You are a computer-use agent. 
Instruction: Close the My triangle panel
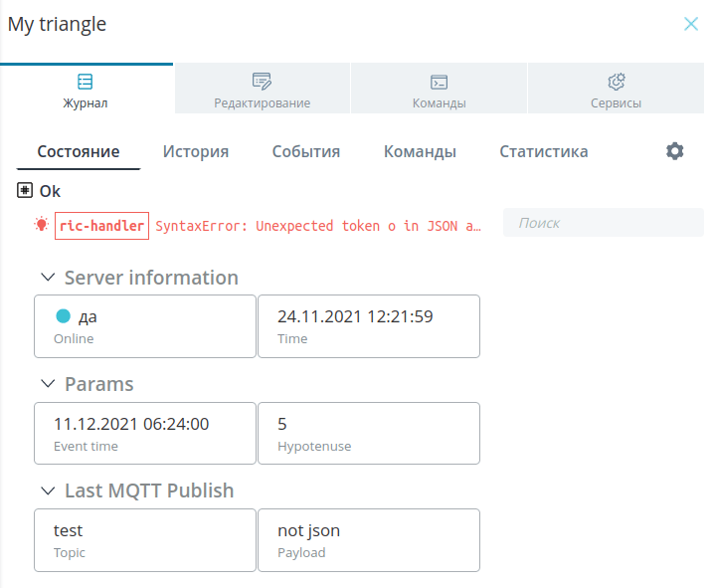click(x=691, y=24)
